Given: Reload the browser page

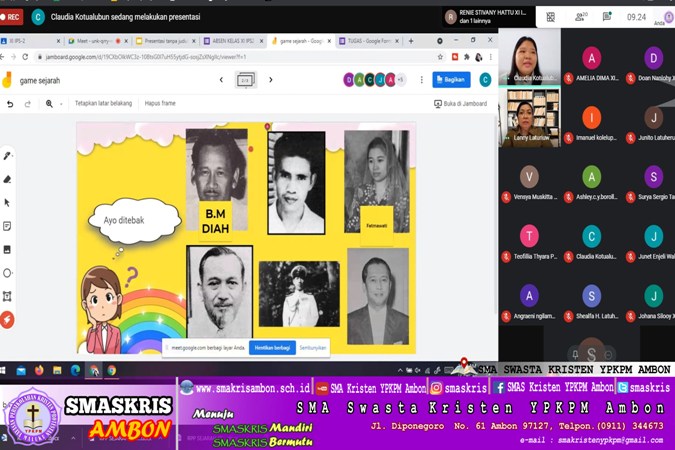Looking at the screenshot, I should (x=25, y=57).
